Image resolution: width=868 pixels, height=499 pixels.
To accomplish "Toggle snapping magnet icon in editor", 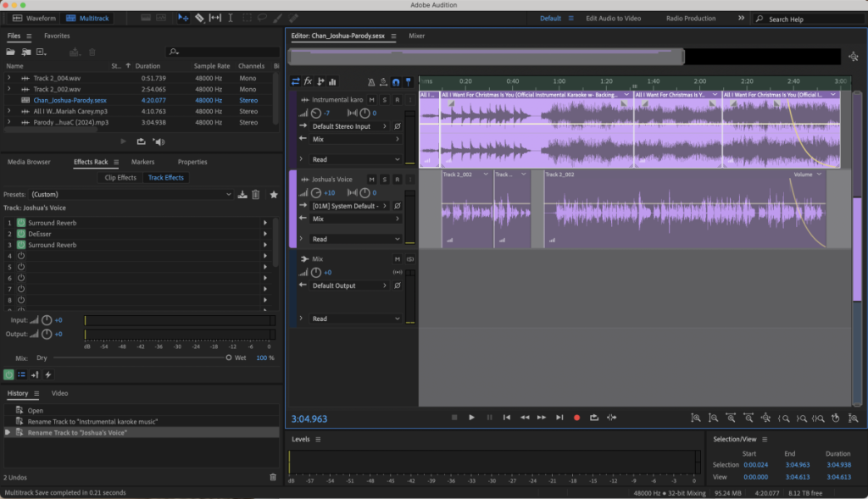I will coord(396,82).
